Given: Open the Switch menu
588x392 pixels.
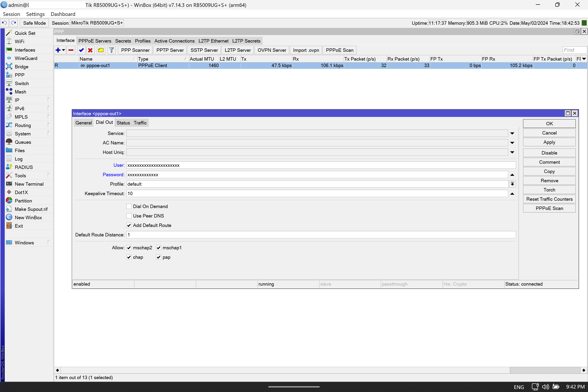Looking at the screenshot, I should point(22,83).
